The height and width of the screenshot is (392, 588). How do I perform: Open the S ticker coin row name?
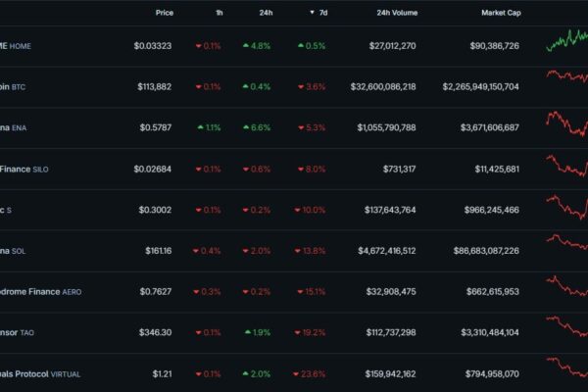(x=6, y=210)
